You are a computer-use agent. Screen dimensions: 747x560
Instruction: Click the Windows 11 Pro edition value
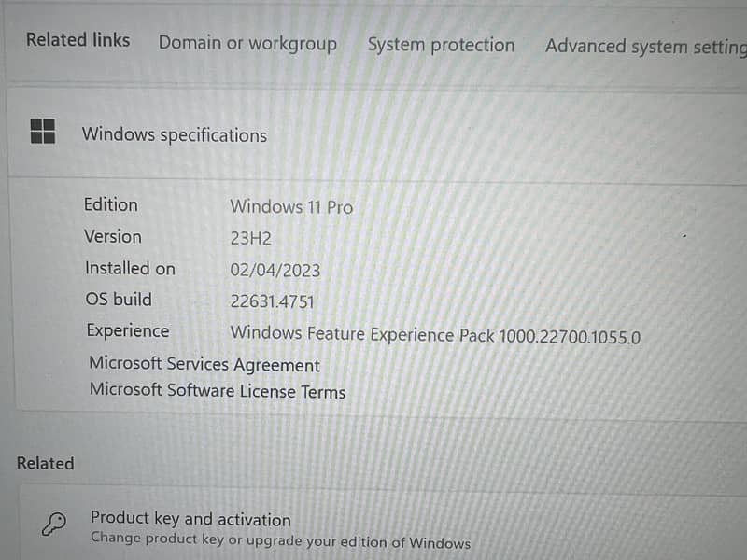coord(291,206)
